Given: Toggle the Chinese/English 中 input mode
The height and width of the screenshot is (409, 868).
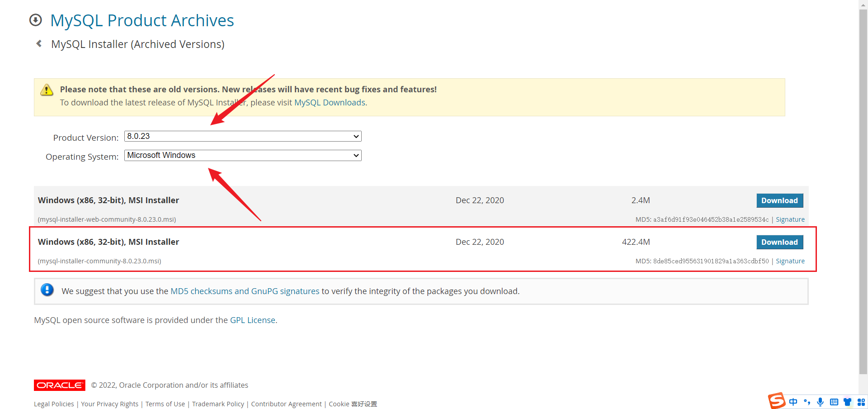Looking at the screenshot, I should [x=793, y=402].
